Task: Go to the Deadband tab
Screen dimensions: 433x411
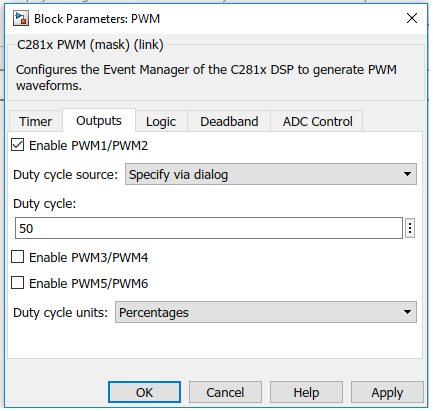Action: [x=229, y=122]
